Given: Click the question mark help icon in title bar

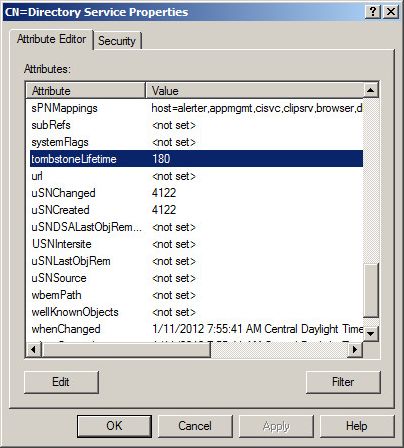Looking at the screenshot, I should (x=373, y=12).
